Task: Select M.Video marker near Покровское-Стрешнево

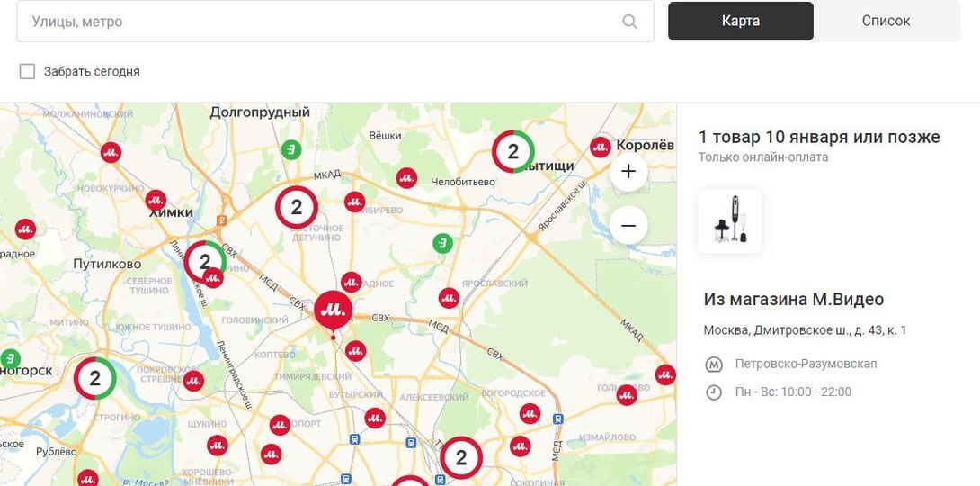Action: click(193, 381)
